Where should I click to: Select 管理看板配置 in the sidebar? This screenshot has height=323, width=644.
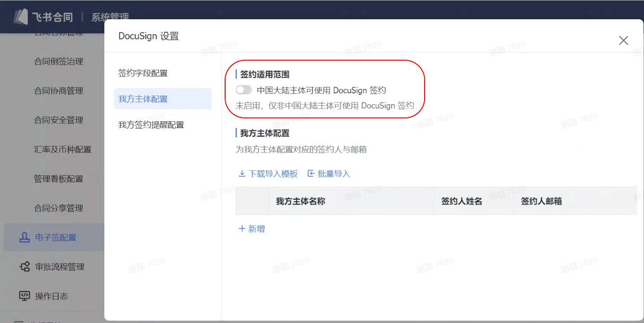[59, 179]
